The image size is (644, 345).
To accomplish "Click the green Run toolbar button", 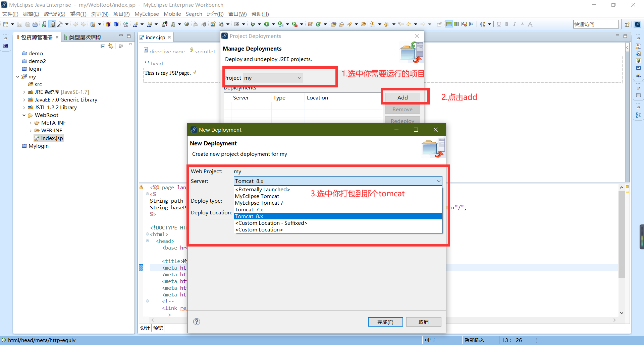I will pos(267,24).
